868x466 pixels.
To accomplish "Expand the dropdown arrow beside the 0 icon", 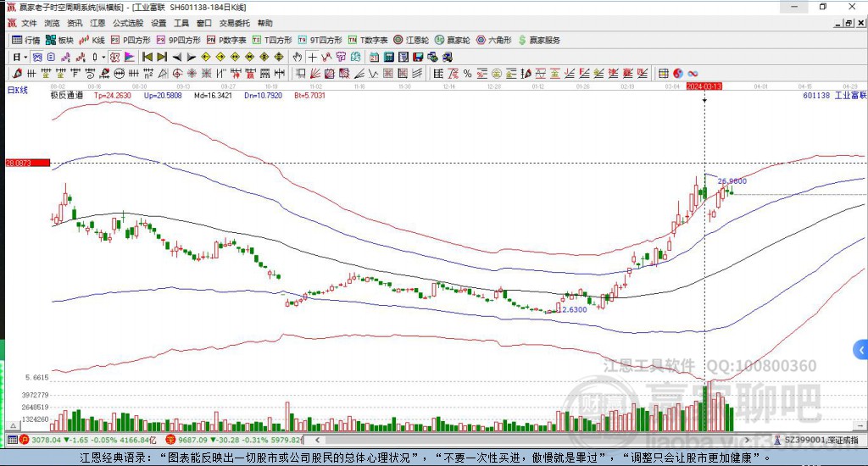I will tap(103, 57).
